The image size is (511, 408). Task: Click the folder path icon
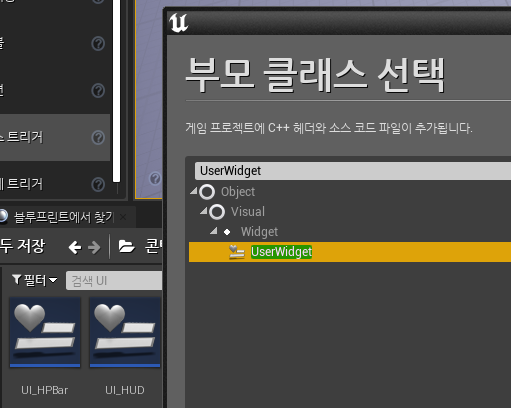pos(127,247)
